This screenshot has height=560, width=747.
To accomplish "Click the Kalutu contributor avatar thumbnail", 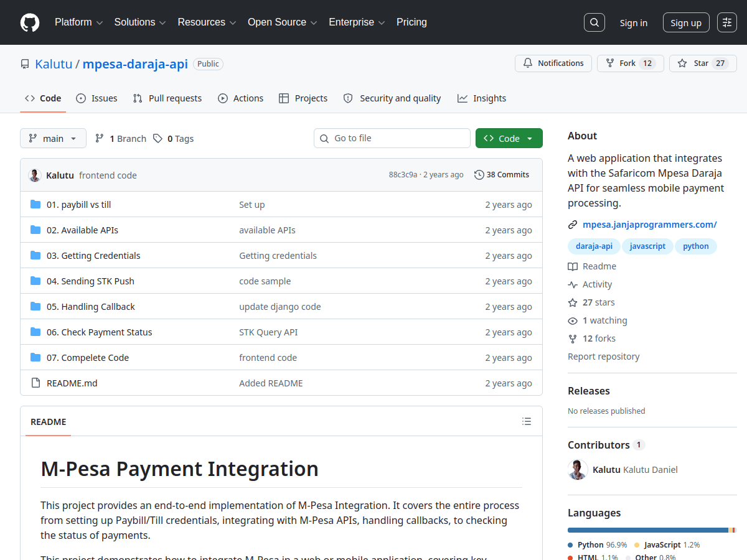I will click(578, 470).
